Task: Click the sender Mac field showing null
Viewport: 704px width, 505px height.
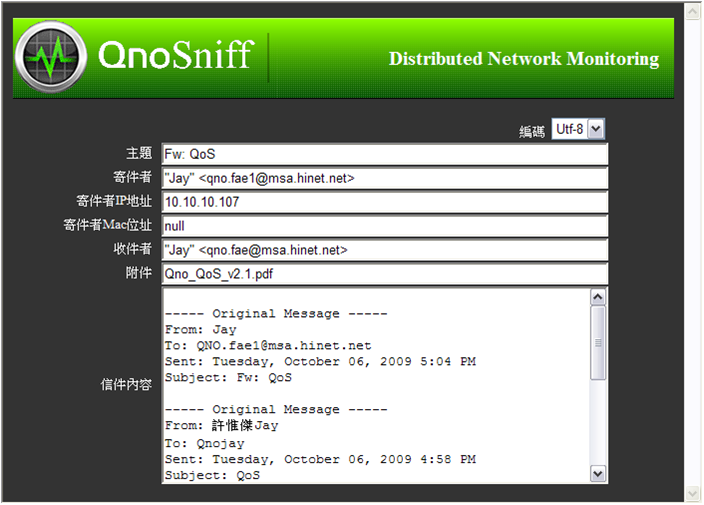Action: coord(385,226)
